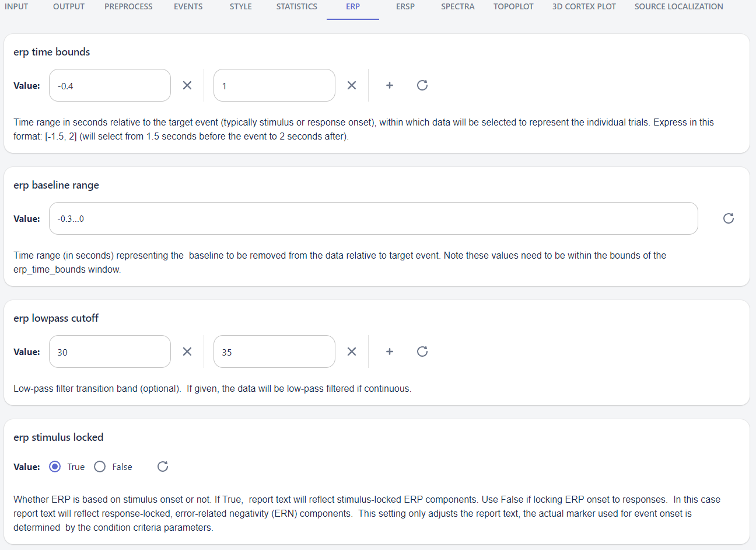The image size is (756, 550).
Task: Click the 'erp lowpass cutoff' heading
Action: click(x=56, y=318)
